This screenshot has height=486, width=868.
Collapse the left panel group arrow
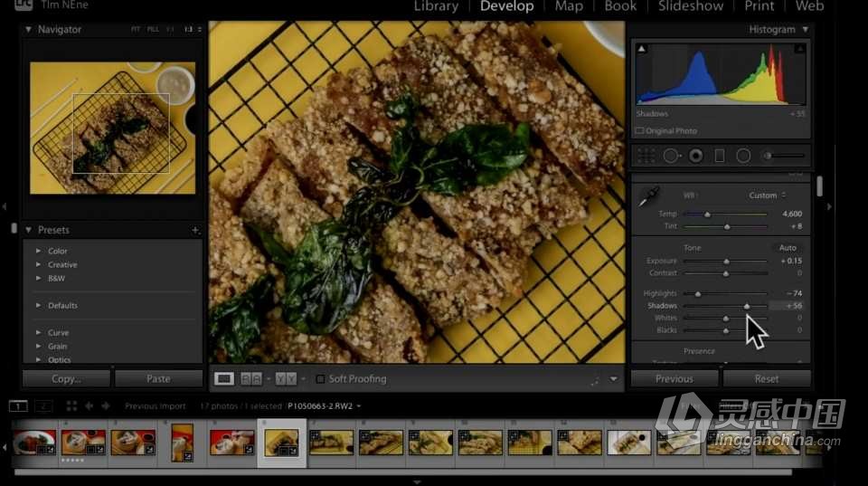coord(5,206)
